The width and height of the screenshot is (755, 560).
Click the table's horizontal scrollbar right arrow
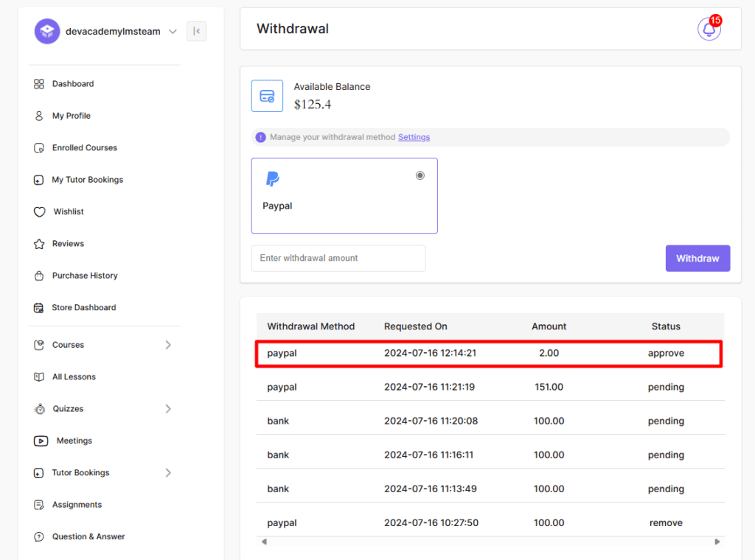pos(717,542)
